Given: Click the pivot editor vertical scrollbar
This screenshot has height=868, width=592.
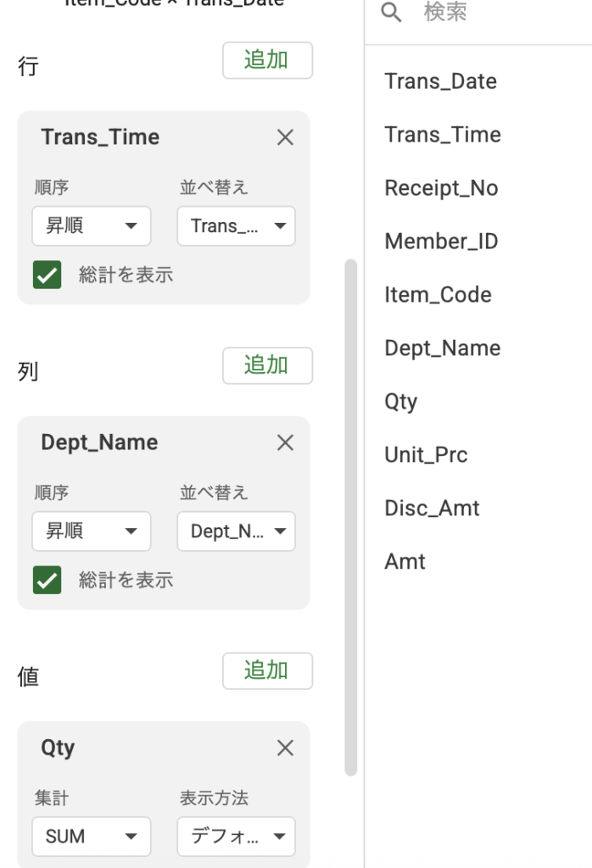Looking at the screenshot, I should click(x=351, y=517).
